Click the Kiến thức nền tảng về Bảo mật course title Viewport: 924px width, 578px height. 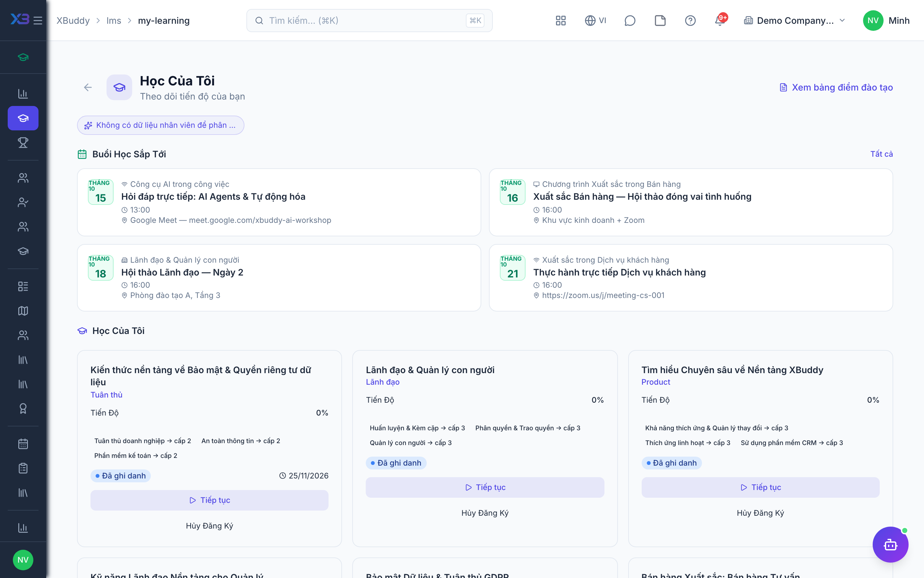click(201, 376)
